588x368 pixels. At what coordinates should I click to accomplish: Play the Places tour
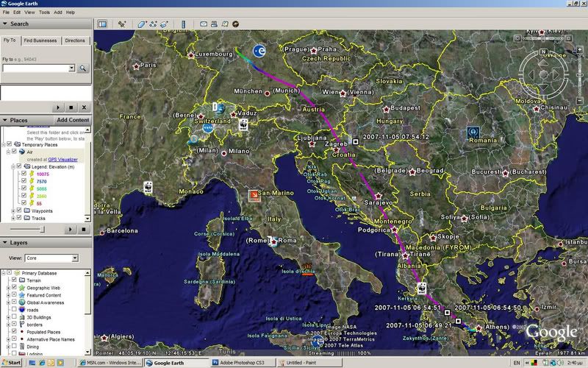click(70, 229)
